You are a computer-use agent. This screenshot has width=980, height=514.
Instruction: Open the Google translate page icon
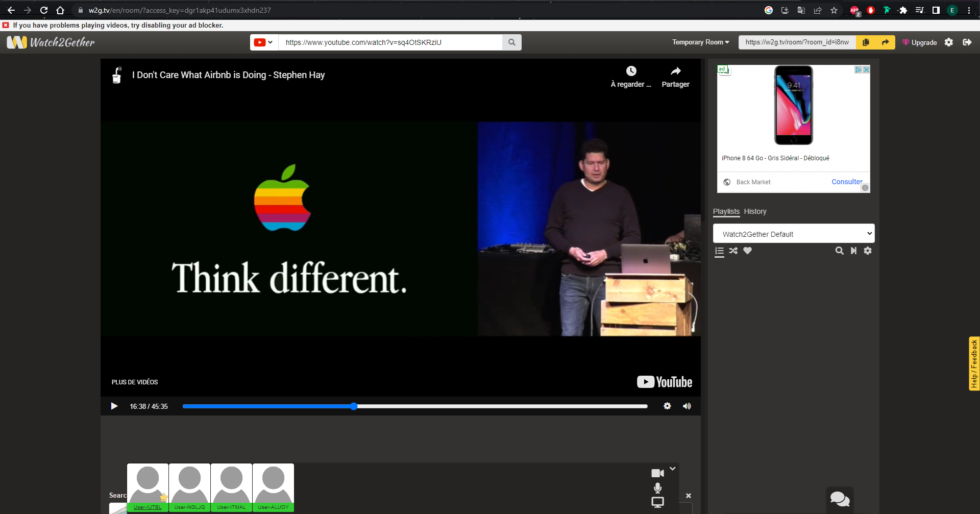tap(801, 10)
